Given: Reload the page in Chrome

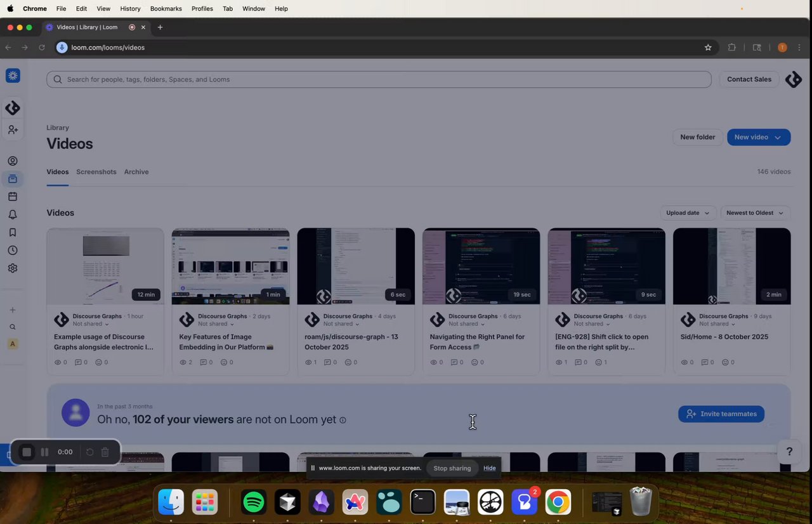Looking at the screenshot, I should point(42,48).
